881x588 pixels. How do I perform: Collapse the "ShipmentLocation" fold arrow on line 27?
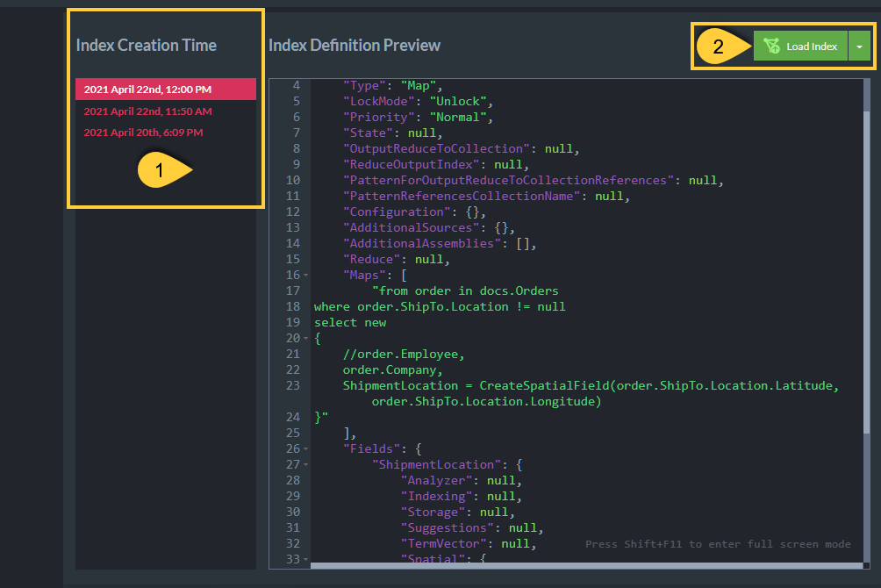305,465
